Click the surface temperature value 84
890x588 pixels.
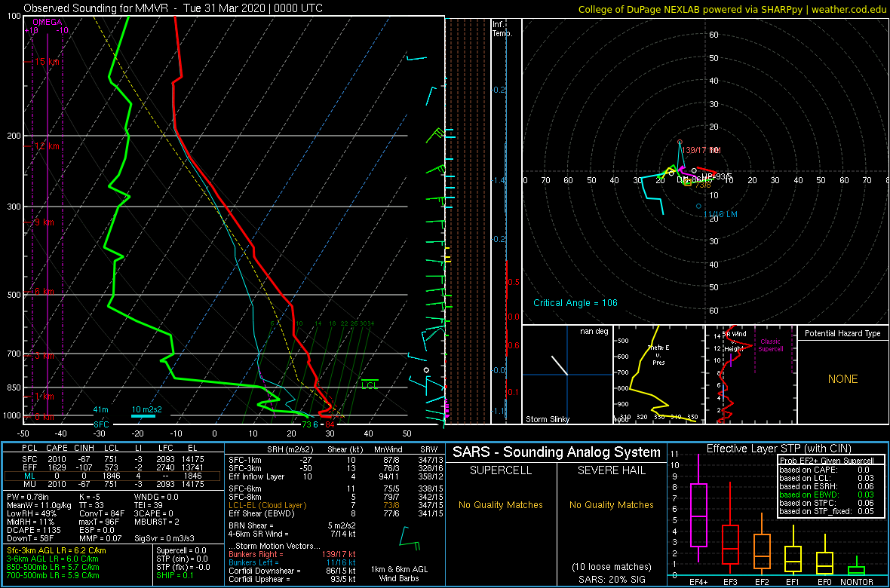point(329,424)
